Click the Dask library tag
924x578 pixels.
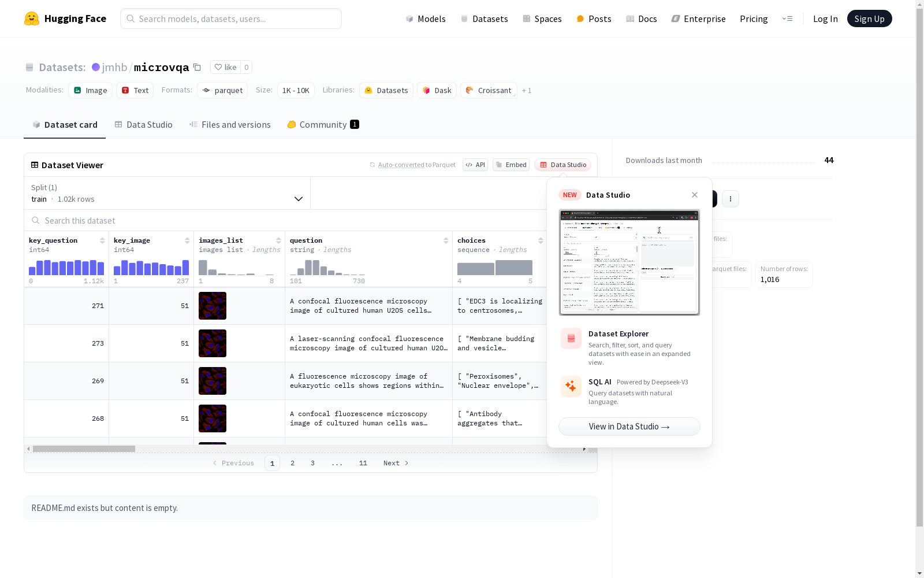coord(437,90)
